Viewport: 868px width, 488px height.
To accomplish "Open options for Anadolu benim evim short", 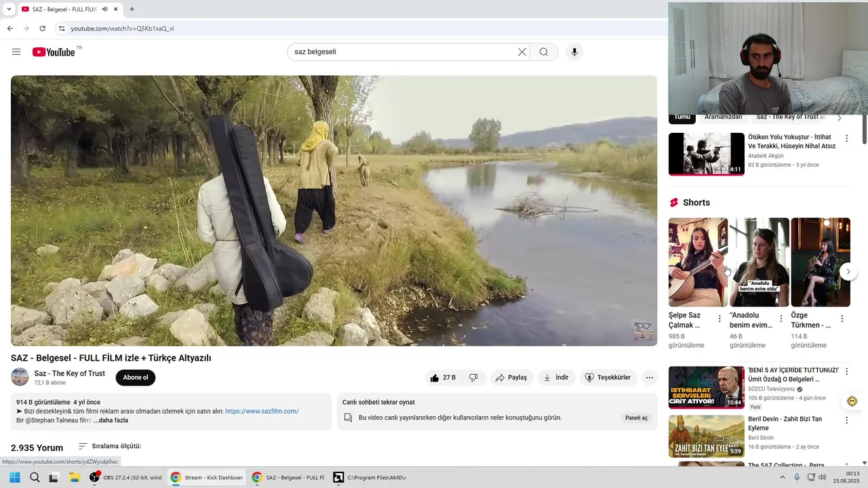I will (x=781, y=319).
